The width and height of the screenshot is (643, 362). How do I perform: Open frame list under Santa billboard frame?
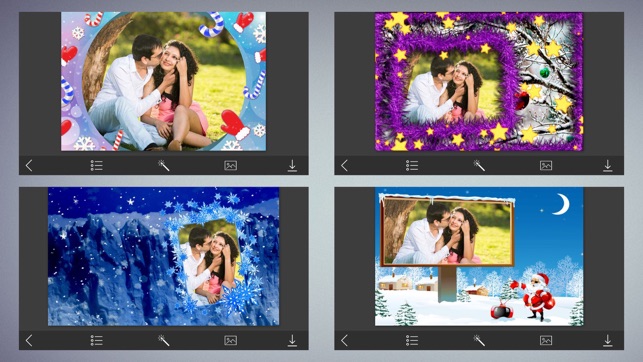tap(412, 340)
